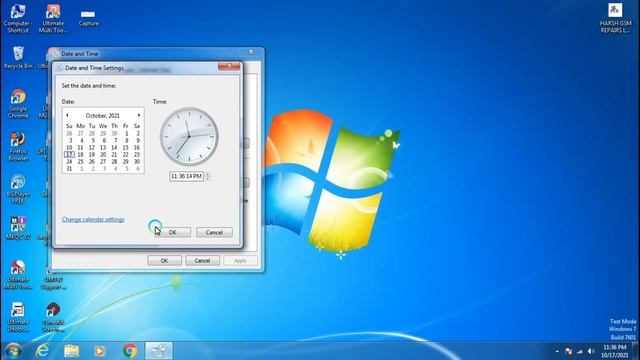Select October 20 in the calendar
The image size is (640, 360).
coord(103,155)
